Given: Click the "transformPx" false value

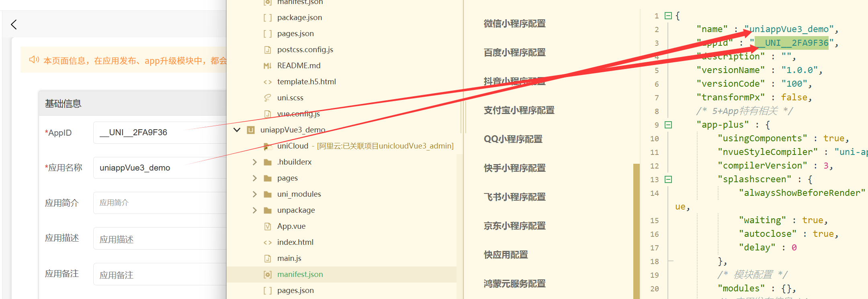Looking at the screenshot, I should click(794, 98).
